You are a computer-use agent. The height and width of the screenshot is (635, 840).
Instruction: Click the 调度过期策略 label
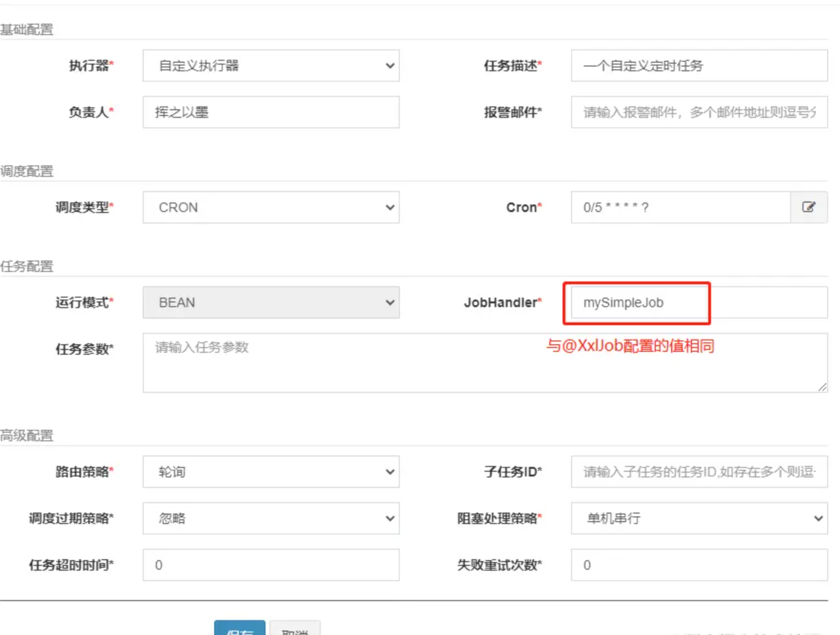[x=71, y=518]
